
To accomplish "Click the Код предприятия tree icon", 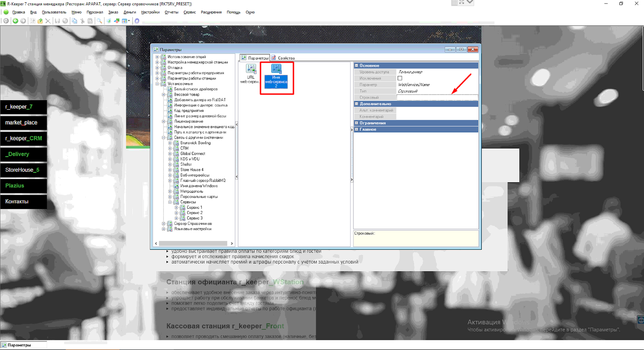I will (170, 111).
